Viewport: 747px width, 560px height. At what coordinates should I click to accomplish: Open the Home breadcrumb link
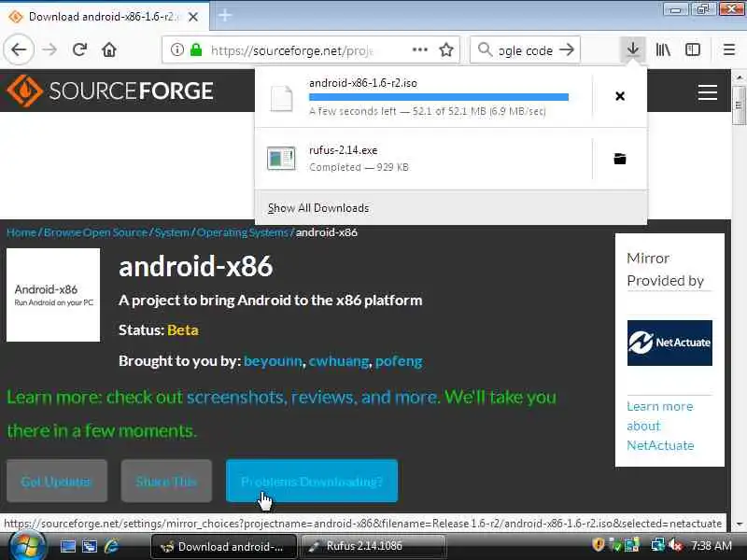pos(21,232)
